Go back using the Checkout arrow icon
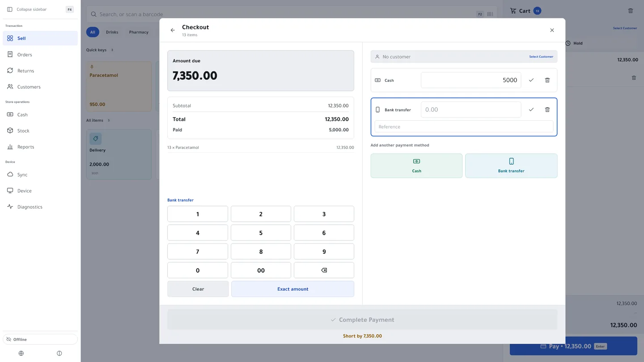This screenshot has height=362, width=644. pos(173,30)
